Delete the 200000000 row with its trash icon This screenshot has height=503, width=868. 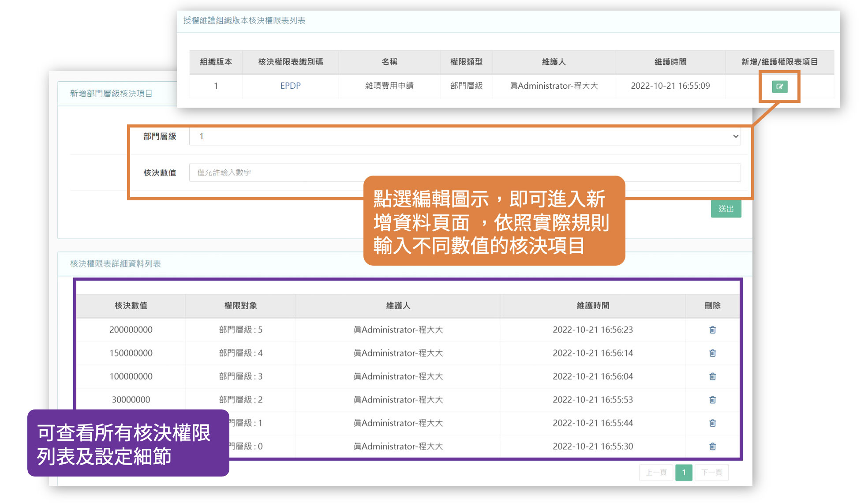[712, 330]
